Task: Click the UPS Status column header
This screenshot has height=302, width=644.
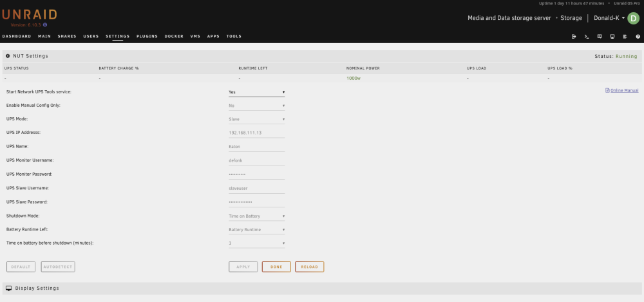Action: click(x=17, y=68)
